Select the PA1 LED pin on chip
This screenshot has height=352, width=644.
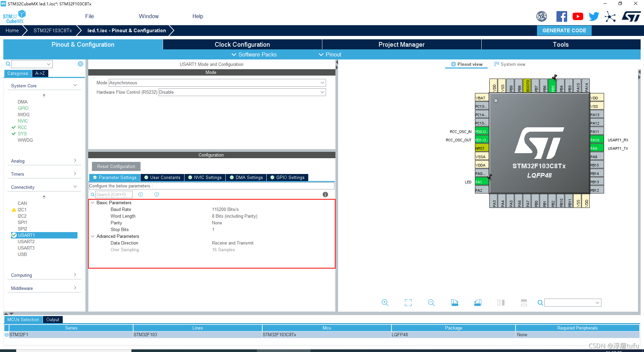coord(482,182)
